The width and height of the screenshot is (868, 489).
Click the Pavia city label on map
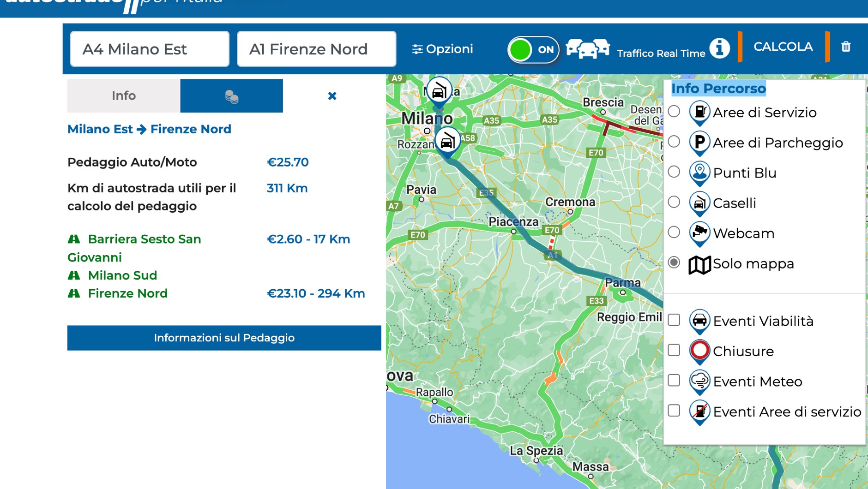421,190
